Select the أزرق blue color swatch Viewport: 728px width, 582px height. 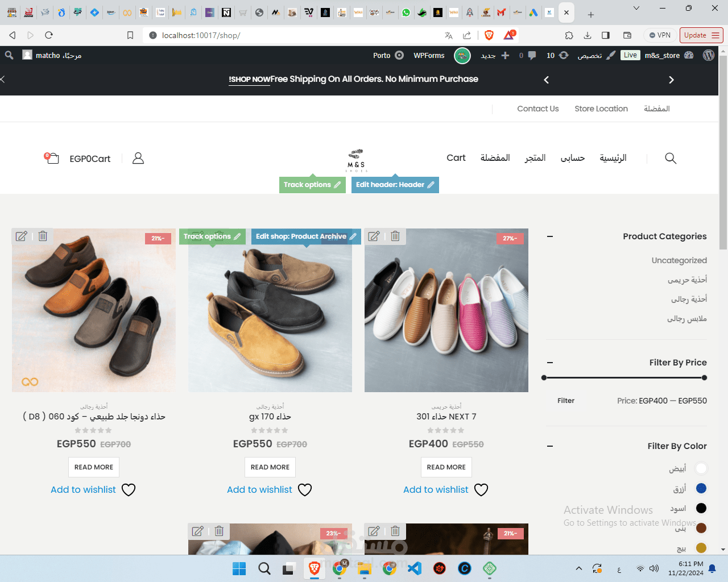(x=701, y=488)
